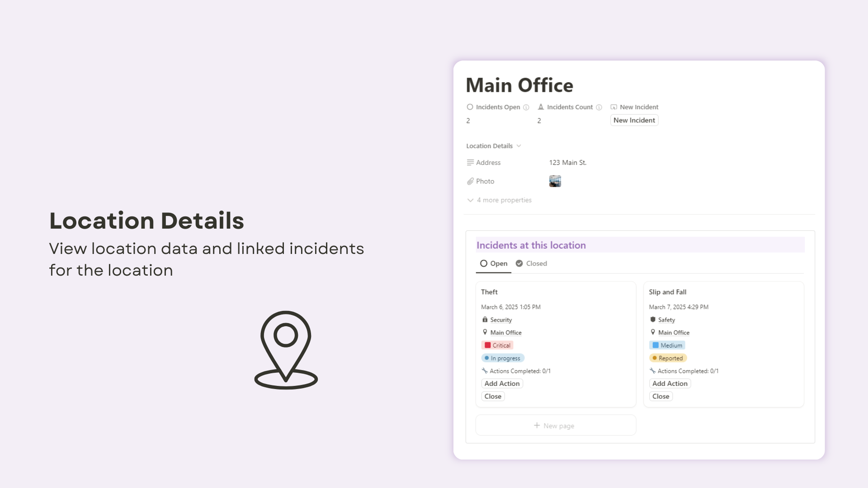Open the Main Office photo thumbnail
The height and width of the screenshot is (488, 868).
click(555, 181)
